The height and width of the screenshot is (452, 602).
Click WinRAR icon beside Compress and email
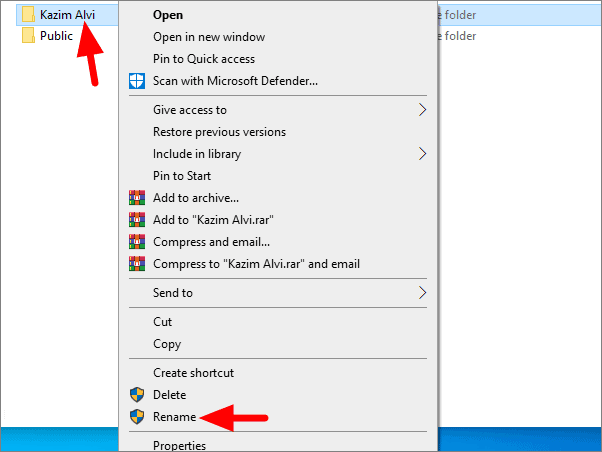tap(137, 242)
